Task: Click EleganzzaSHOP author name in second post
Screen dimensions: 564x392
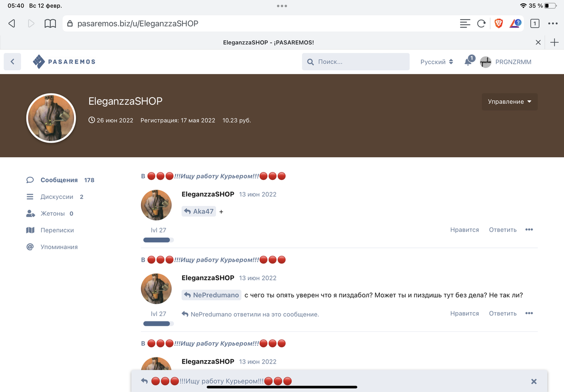Action: 208,278
